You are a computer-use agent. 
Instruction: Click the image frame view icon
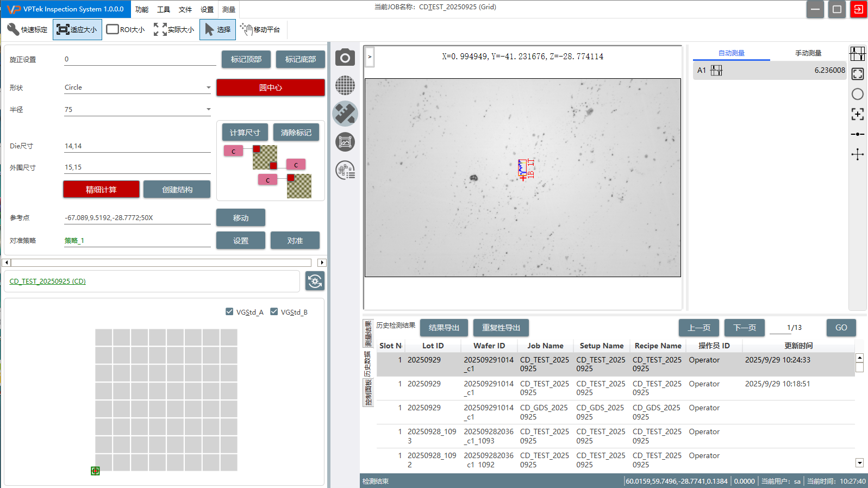[345, 142]
